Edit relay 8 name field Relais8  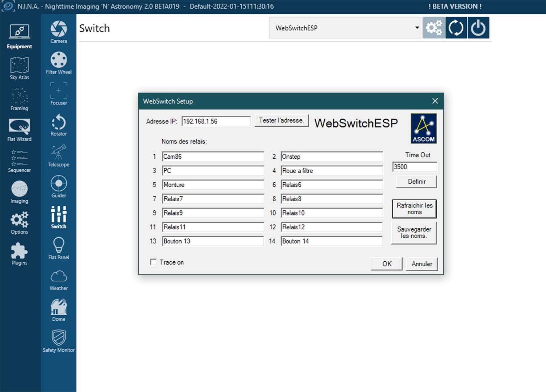click(x=332, y=199)
